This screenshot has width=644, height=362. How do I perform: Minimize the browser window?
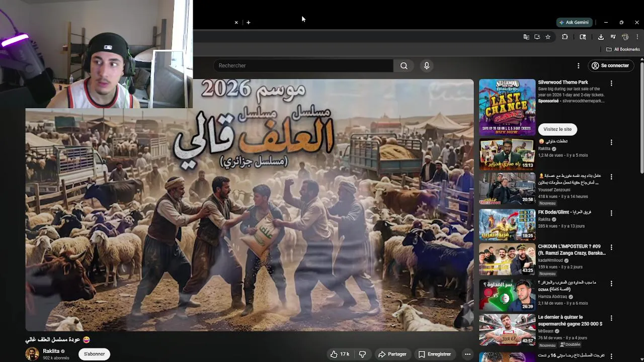606,23
